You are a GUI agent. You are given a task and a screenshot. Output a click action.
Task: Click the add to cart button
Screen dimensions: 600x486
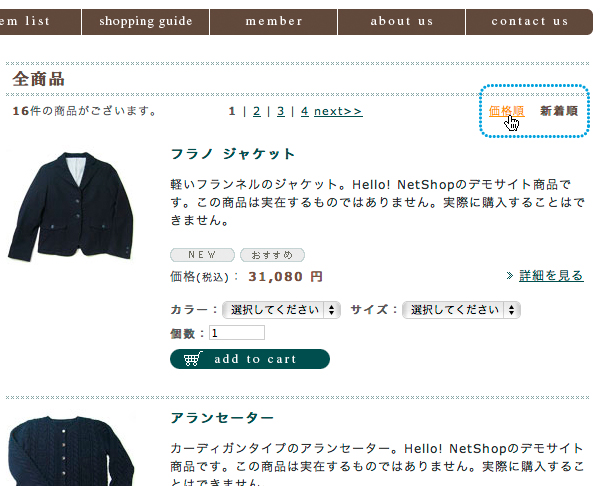pyautogui.click(x=250, y=359)
